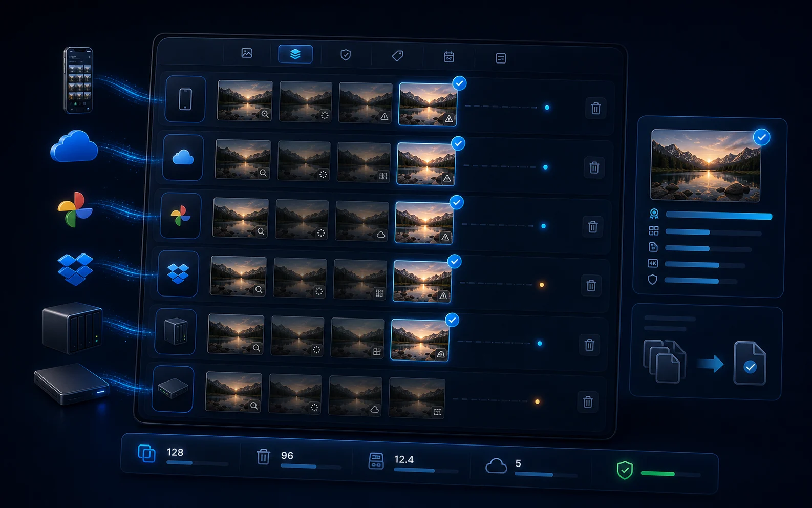Image resolution: width=812 pixels, height=508 pixels.
Task: Select the phone source tile
Action: (x=185, y=99)
